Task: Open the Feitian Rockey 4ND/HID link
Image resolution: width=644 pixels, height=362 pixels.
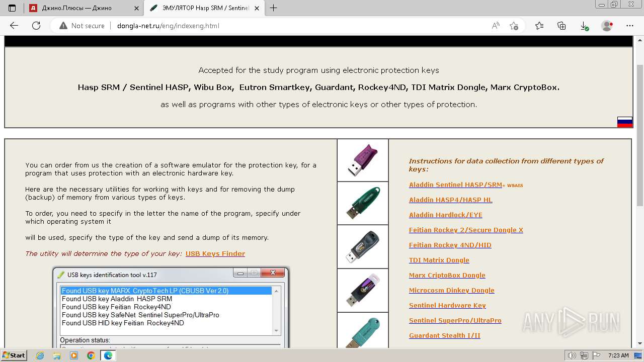Action: (x=450, y=245)
